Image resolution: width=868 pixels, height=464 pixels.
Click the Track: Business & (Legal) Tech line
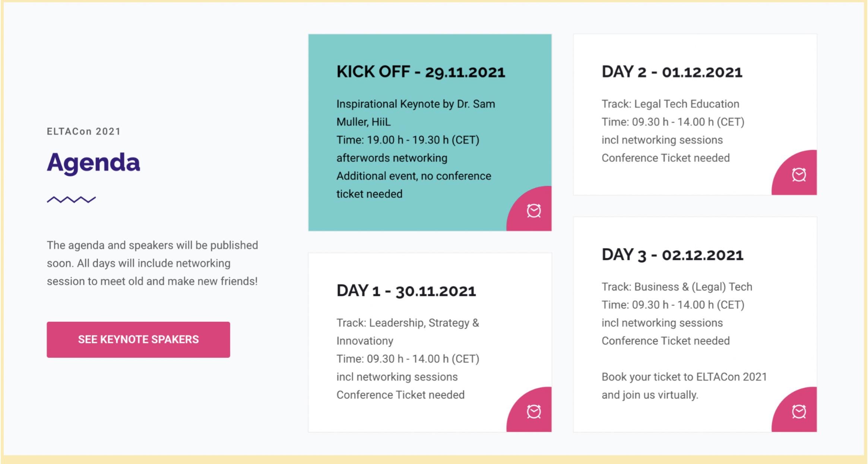[677, 287]
